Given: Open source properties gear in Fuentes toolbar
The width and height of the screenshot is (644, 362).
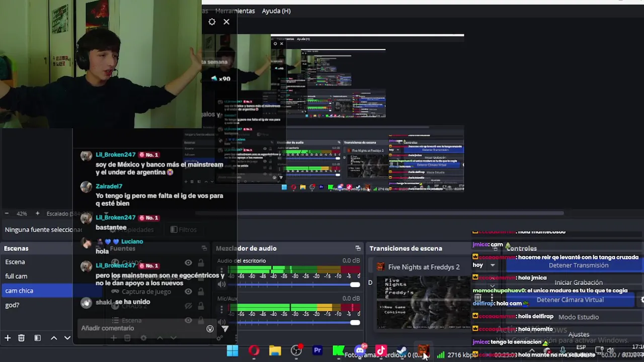Looking at the screenshot, I should coord(143,338).
